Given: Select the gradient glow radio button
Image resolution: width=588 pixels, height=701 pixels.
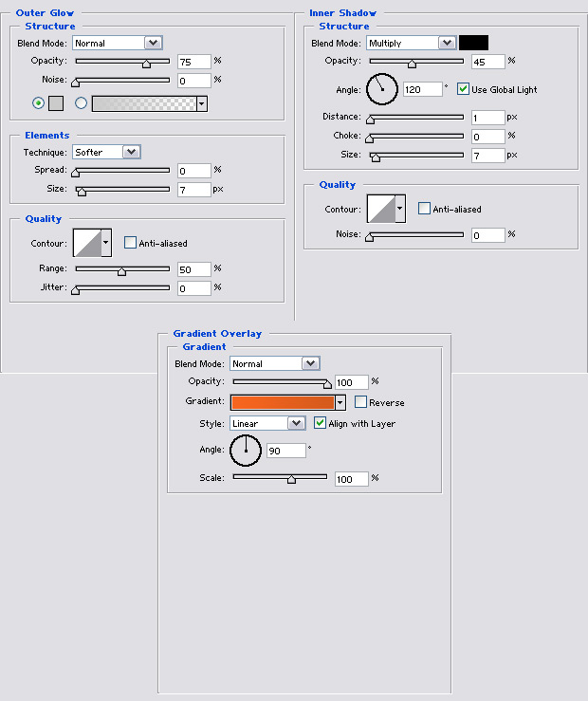Looking at the screenshot, I should pyautogui.click(x=81, y=103).
